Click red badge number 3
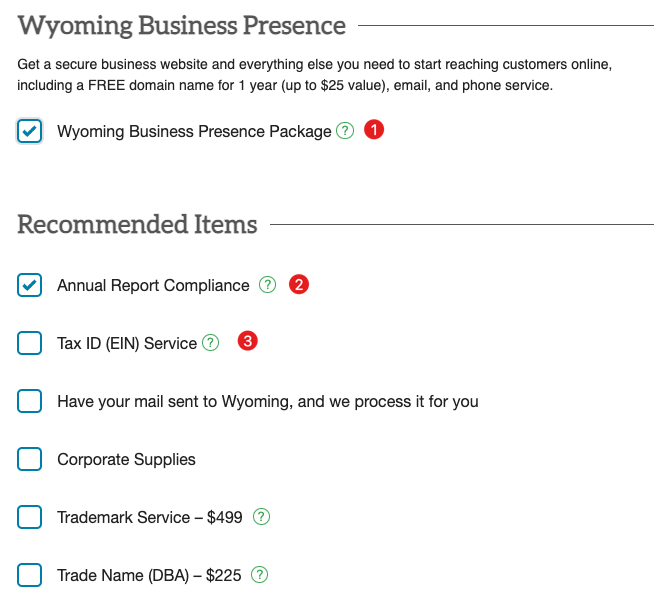670x600 pixels. (x=247, y=341)
